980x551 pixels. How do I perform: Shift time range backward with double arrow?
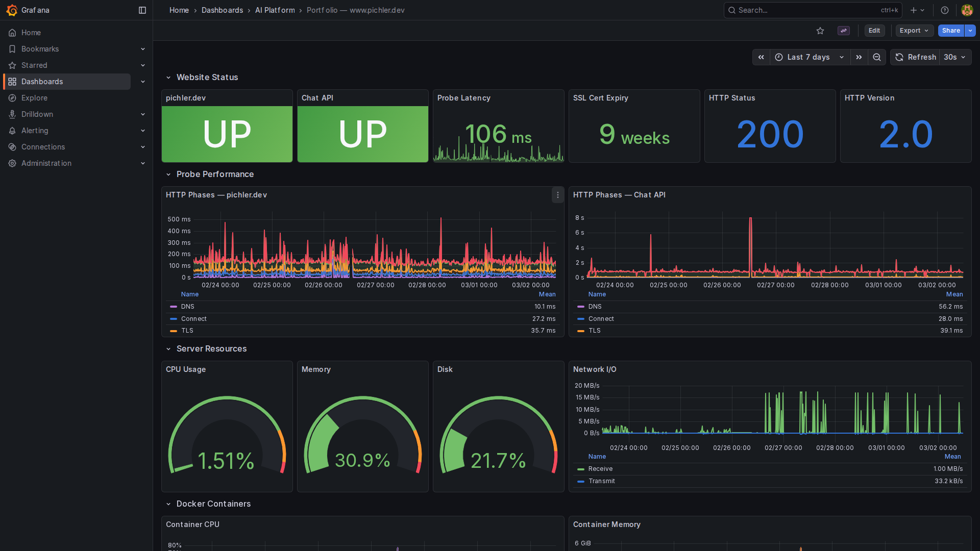(761, 57)
